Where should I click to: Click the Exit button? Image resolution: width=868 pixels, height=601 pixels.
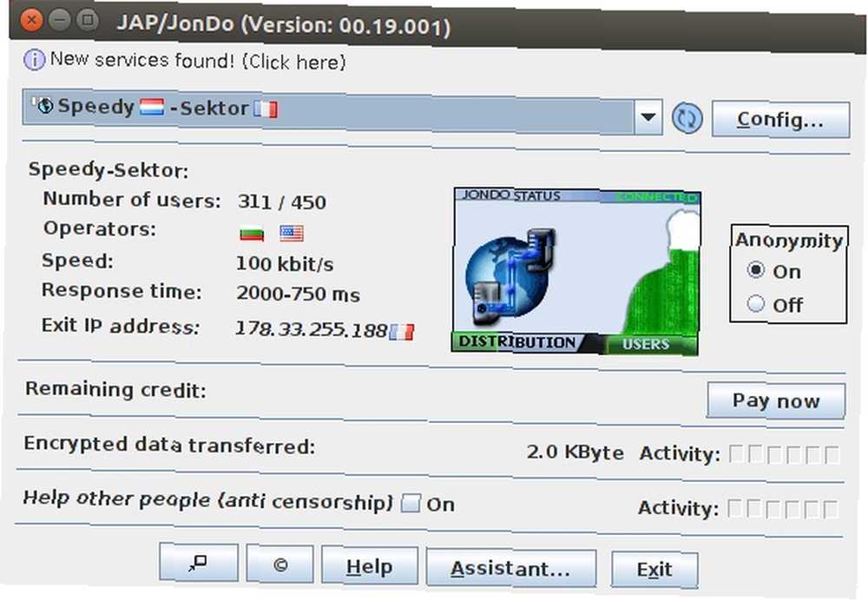(x=654, y=570)
